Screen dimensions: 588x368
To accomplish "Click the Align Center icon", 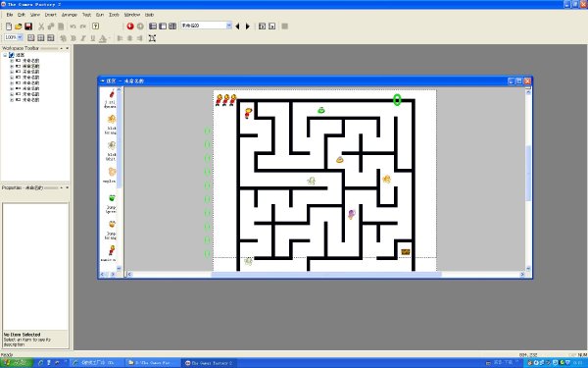I will (x=129, y=38).
